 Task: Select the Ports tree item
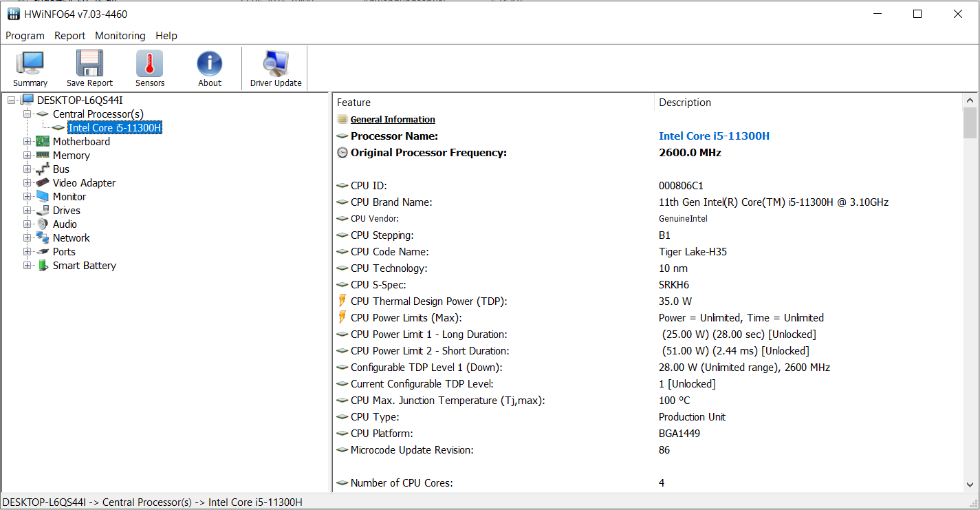coord(64,252)
